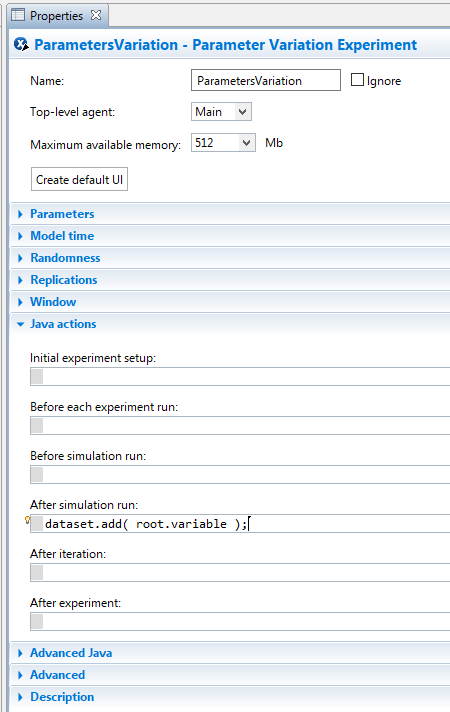Click the 'After simulation run:' label
The image size is (450, 712).
tap(84, 505)
